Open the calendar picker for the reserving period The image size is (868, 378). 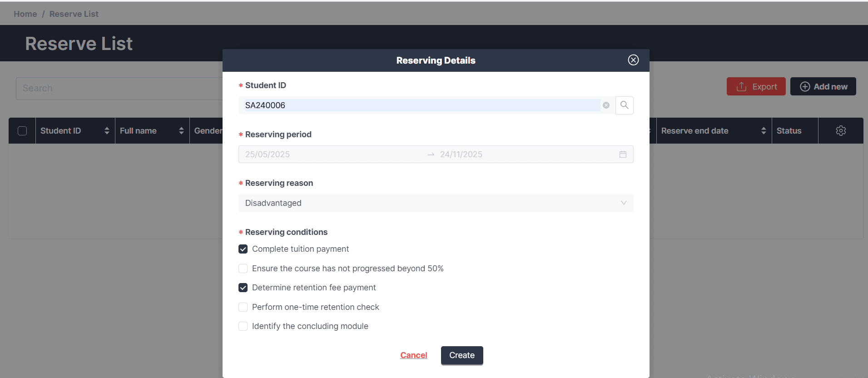[623, 154]
